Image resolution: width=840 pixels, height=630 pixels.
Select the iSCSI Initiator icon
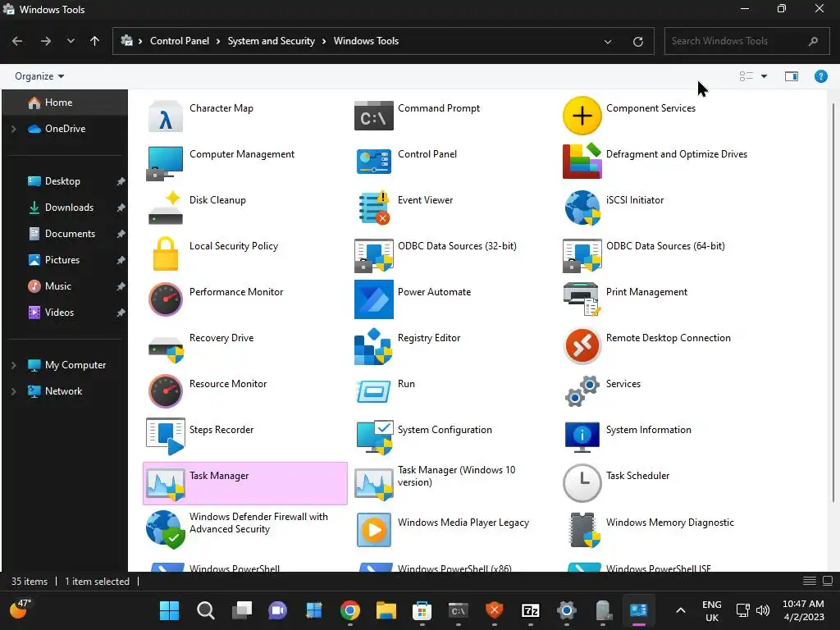tap(582, 208)
